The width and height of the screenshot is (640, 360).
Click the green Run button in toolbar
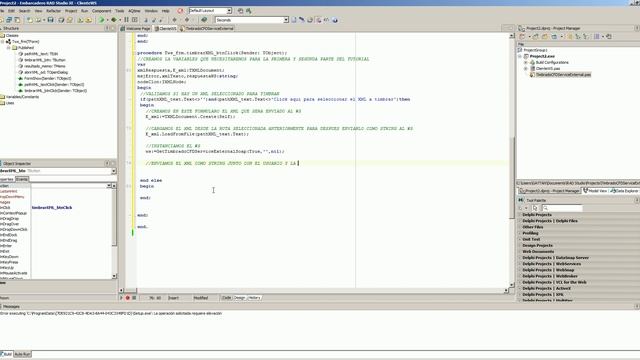coord(102,20)
